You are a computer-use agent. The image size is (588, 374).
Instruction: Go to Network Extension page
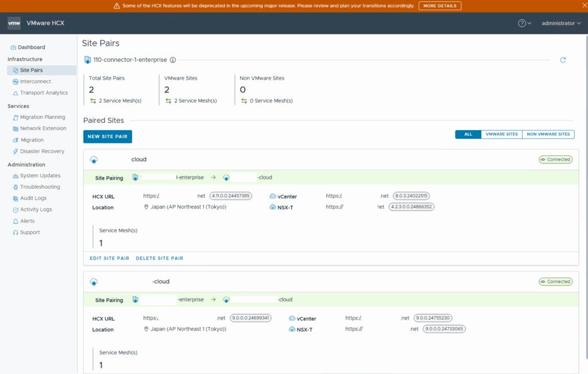43,128
